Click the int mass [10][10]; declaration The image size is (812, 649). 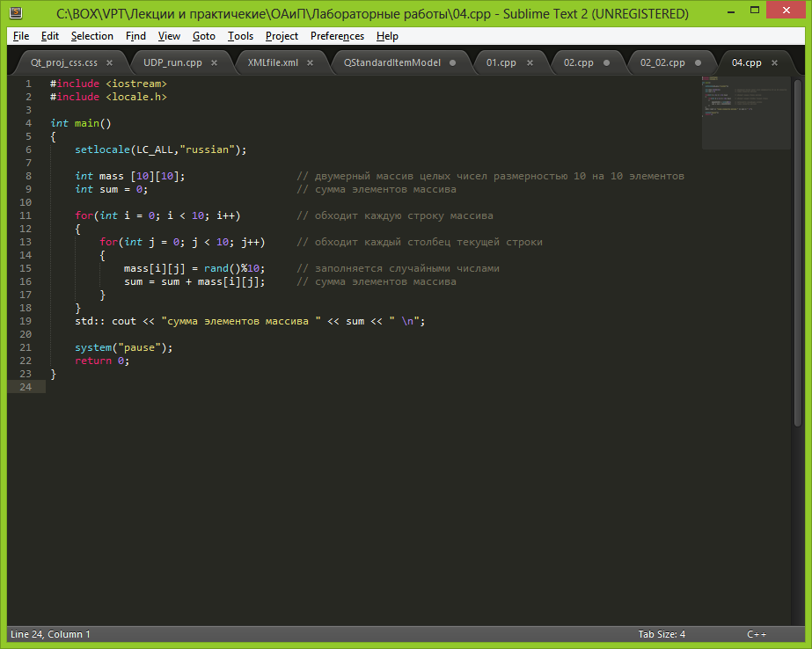point(129,176)
